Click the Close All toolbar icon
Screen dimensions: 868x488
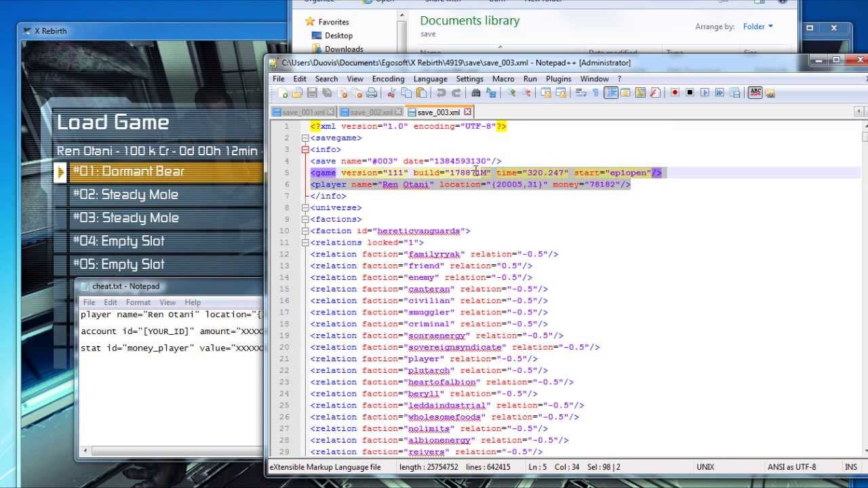pos(357,93)
